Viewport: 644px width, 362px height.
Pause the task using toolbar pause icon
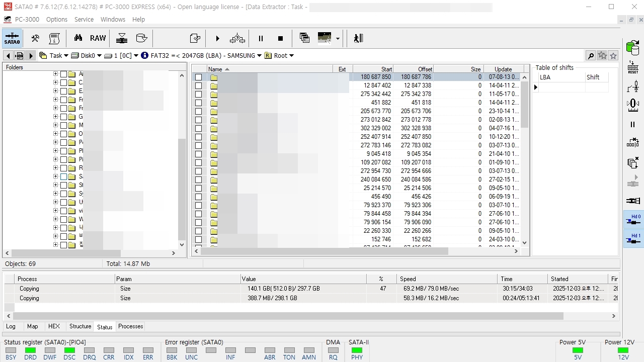tap(261, 38)
